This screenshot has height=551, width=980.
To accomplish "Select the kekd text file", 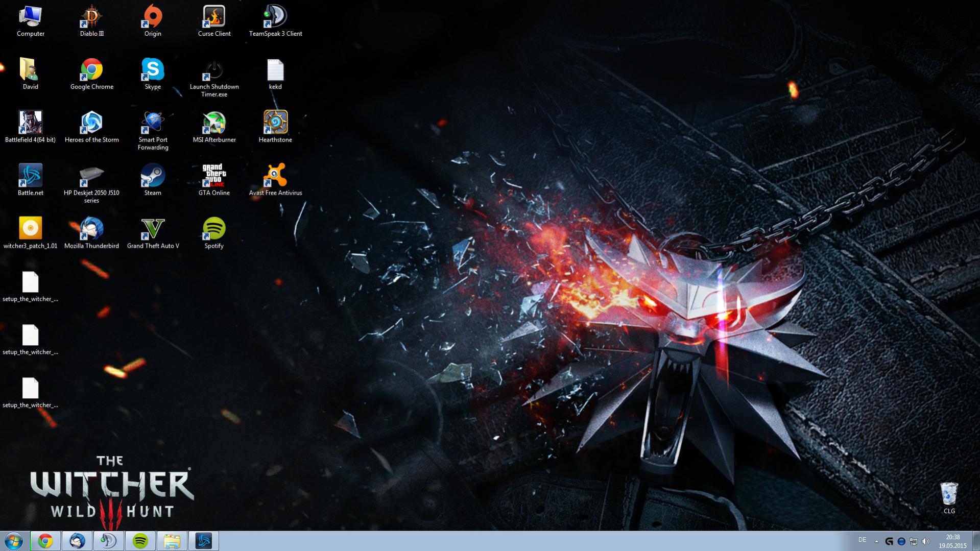I will click(x=275, y=70).
